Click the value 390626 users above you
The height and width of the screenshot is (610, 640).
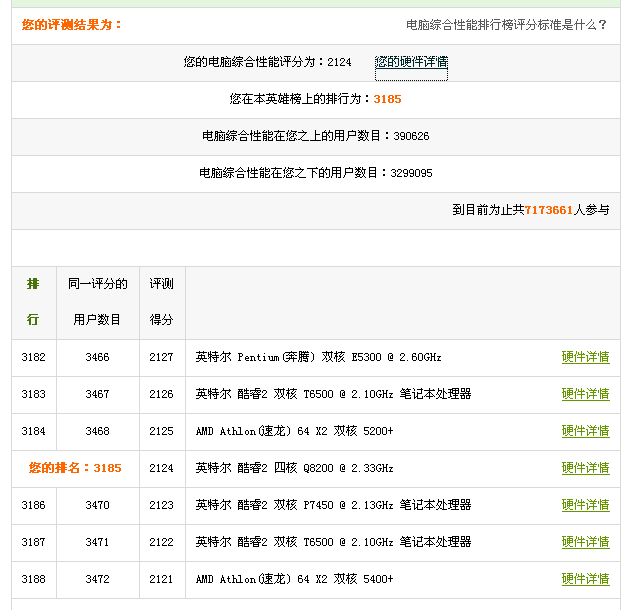tap(411, 136)
